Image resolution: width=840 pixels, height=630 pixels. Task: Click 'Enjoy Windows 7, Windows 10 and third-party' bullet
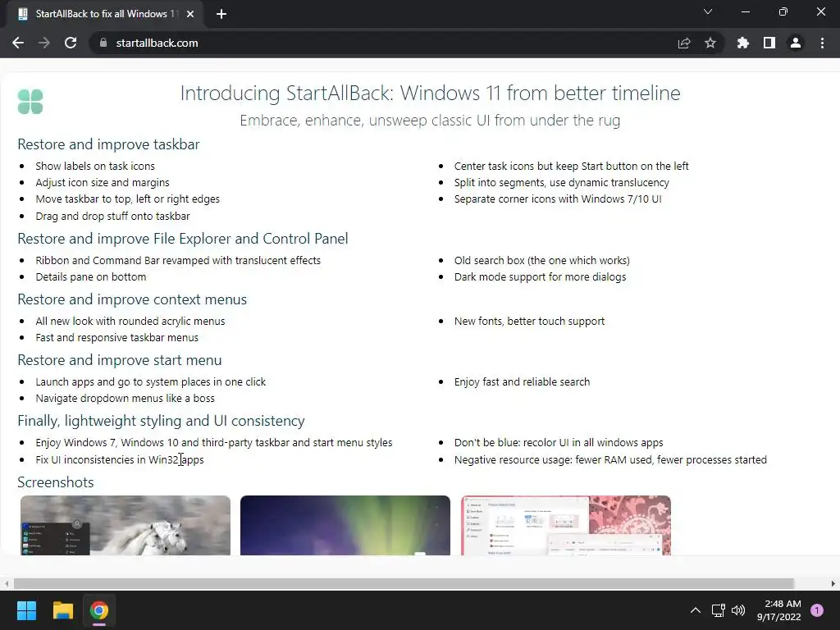pyautogui.click(x=214, y=443)
